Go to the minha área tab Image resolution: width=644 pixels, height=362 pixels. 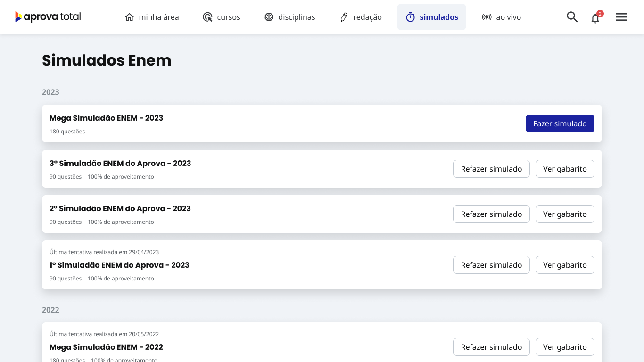click(x=152, y=17)
